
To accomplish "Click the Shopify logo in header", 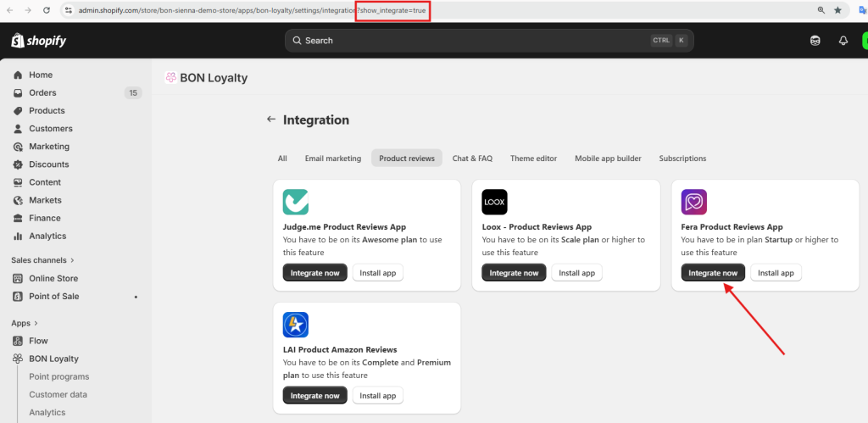I will coord(38,41).
